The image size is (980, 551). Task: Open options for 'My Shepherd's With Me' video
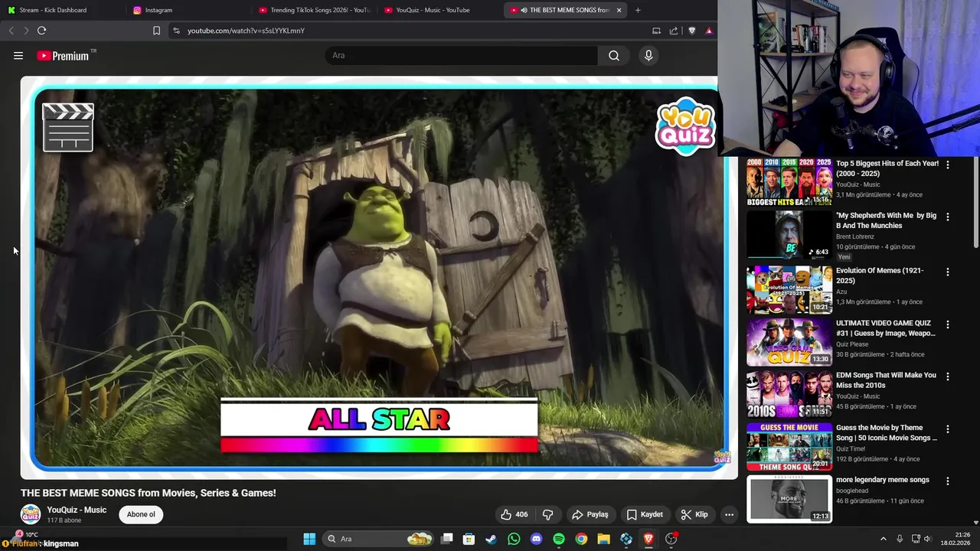(x=948, y=217)
